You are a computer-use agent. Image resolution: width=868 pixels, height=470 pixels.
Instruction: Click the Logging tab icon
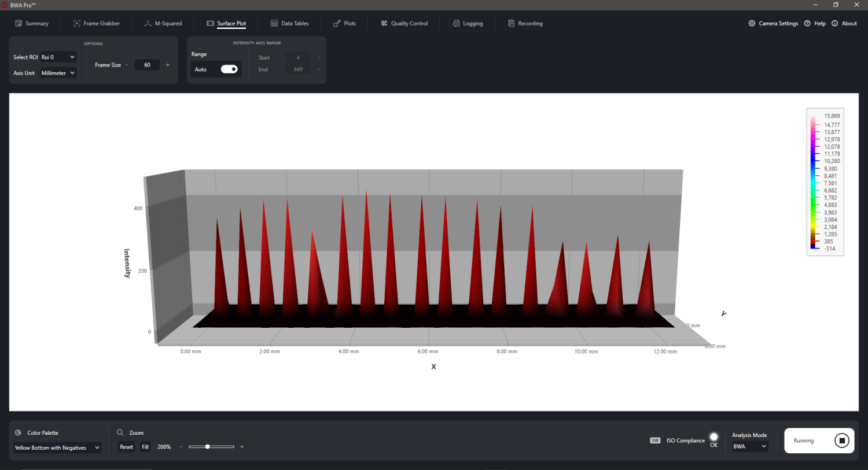tap(456, 24)
